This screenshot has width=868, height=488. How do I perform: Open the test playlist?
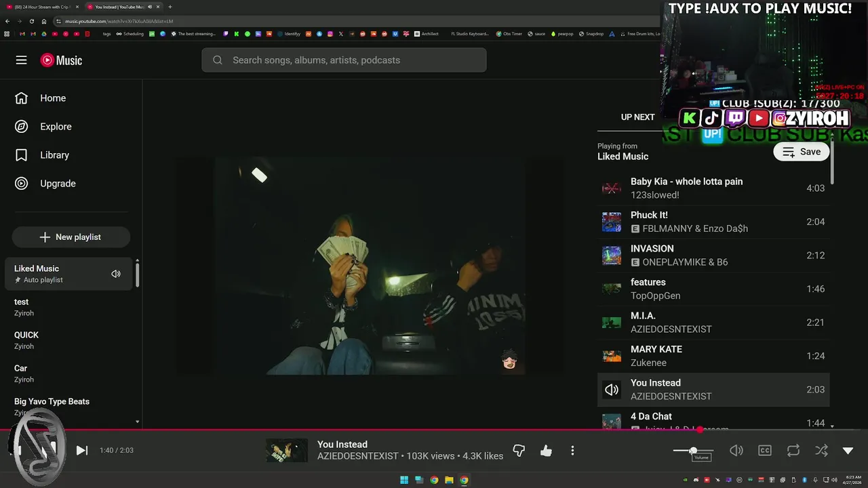click(68, 307)
